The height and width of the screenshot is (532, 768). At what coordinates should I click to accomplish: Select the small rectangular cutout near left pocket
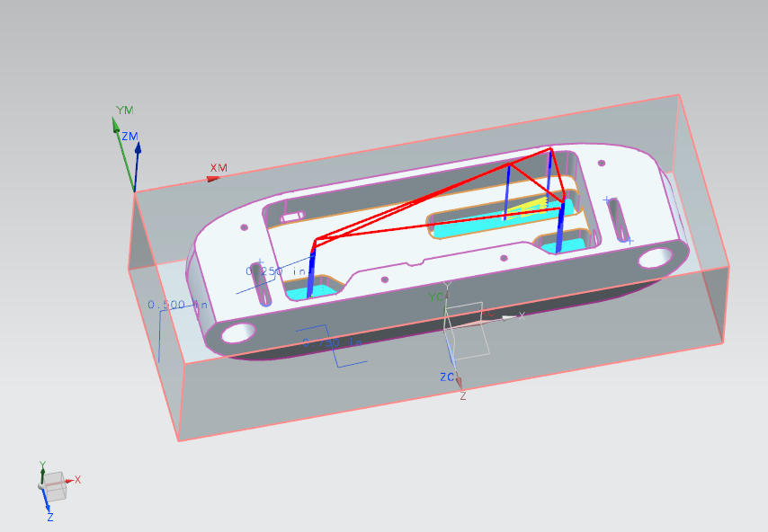tap(291, 217)
